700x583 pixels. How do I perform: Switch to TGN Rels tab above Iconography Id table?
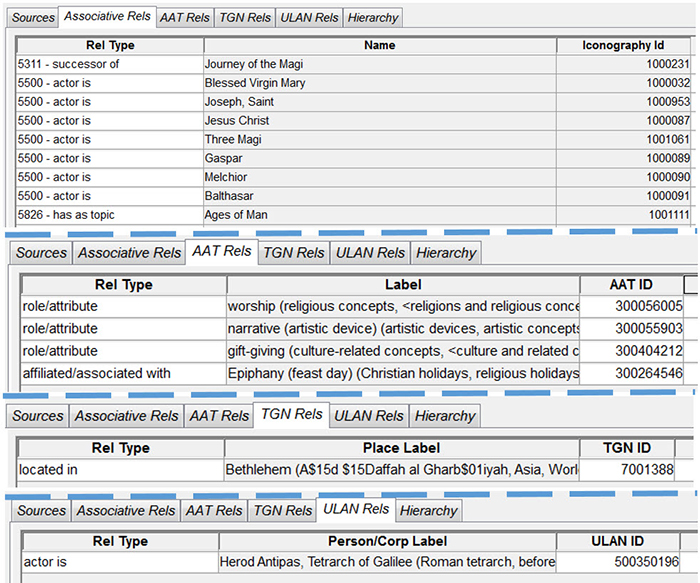point(245,17)
